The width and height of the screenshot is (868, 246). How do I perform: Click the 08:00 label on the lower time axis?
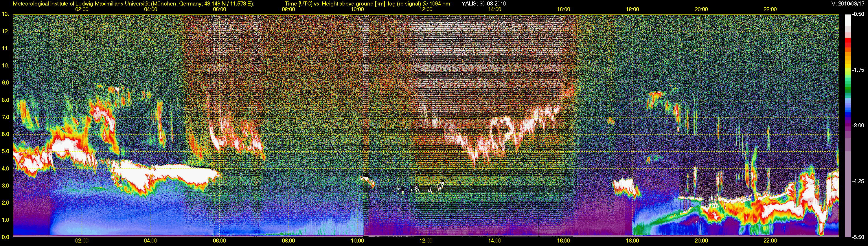point(288,241)
